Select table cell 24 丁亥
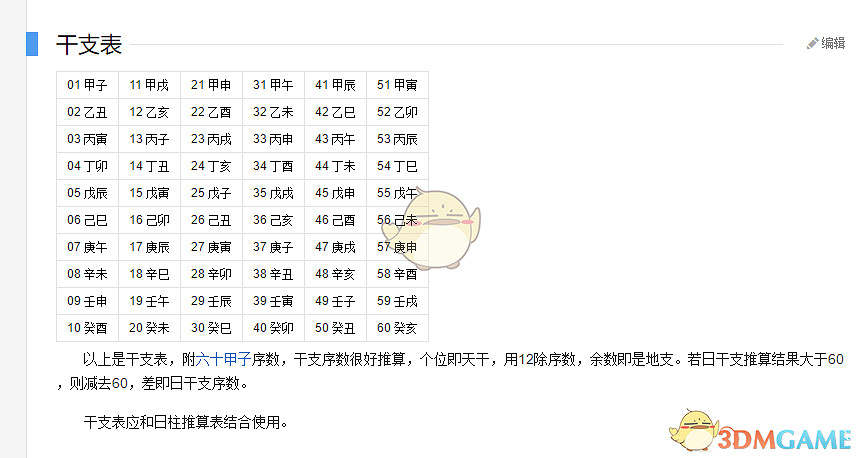The width and height of the screenshot is (862, 458). point(212,166)
